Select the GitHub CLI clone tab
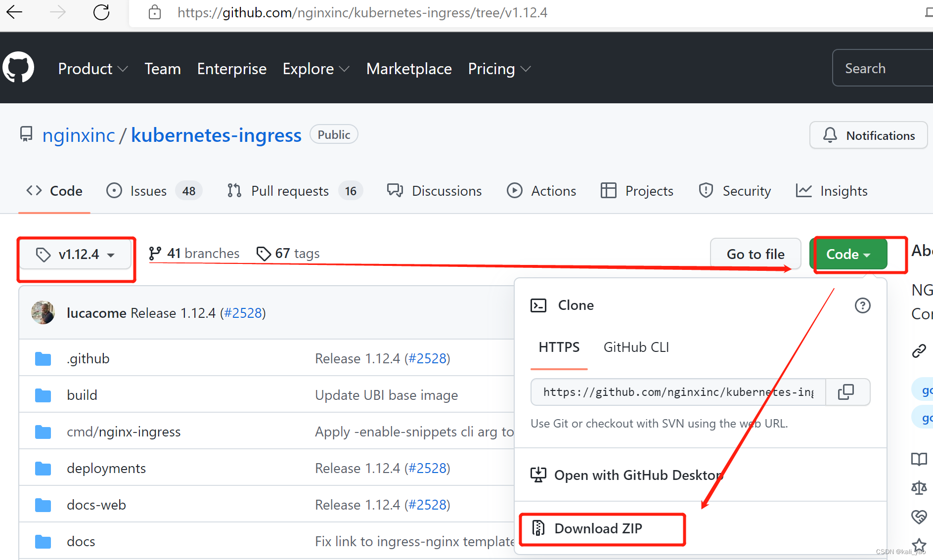933x560 pixels. tap(636, 347)
